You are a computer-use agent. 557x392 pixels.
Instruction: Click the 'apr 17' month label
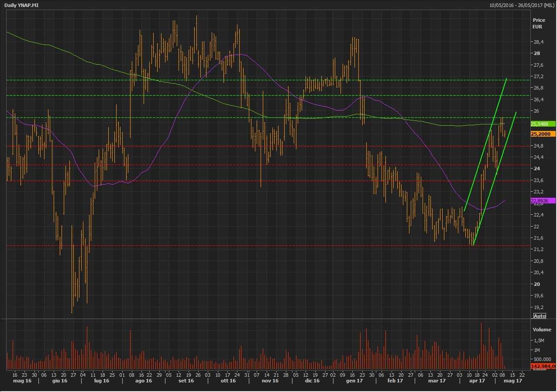(x=477, y=381)
